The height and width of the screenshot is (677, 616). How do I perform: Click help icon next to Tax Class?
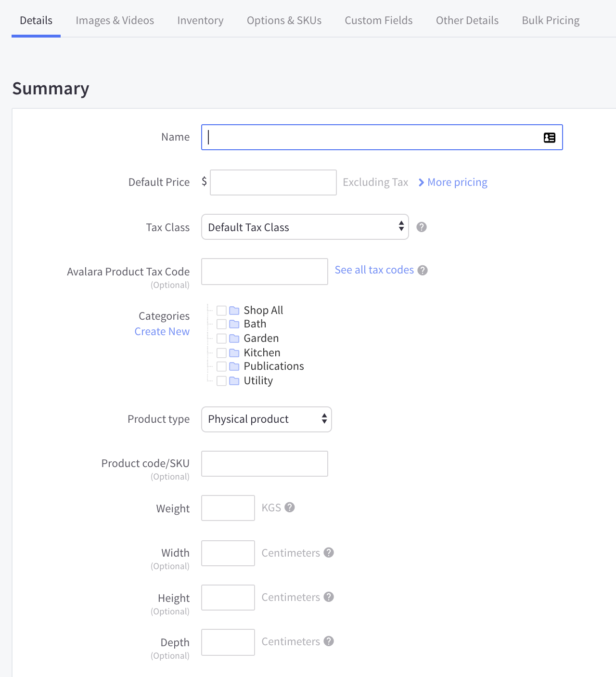coord(422,227)
